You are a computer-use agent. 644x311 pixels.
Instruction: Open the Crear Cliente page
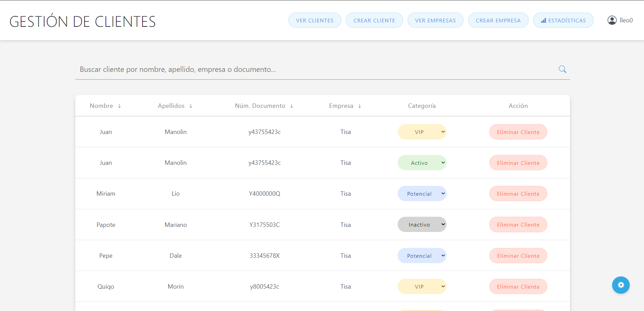(374, 20)
